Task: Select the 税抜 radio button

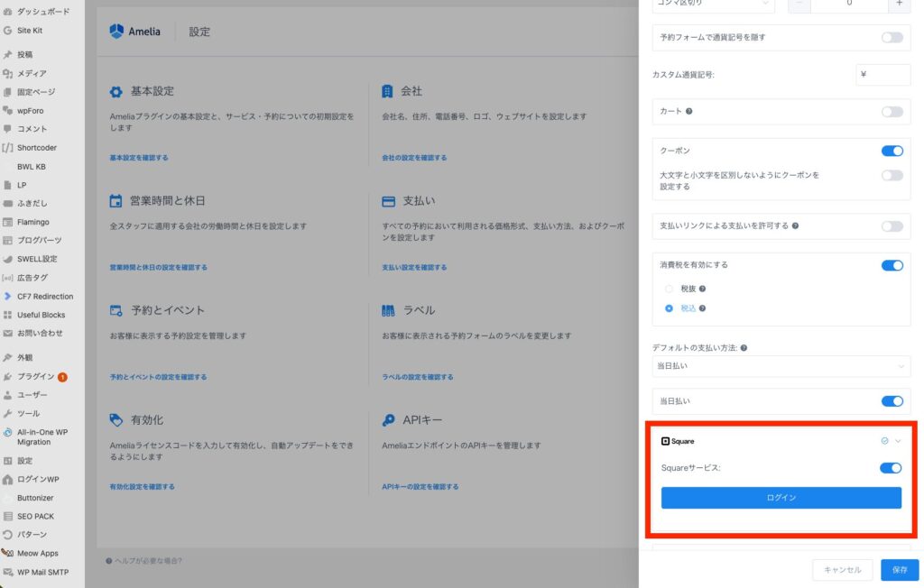Action: click(669, 289)
